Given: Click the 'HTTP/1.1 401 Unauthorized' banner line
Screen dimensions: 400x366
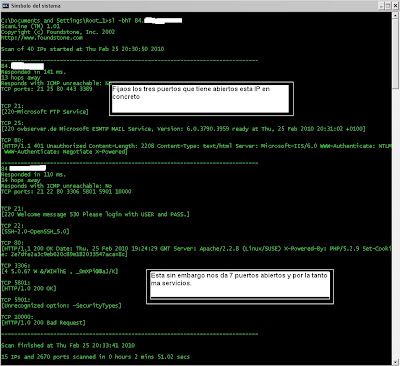Looking at the screenshot, I should (x=196, y=146).
